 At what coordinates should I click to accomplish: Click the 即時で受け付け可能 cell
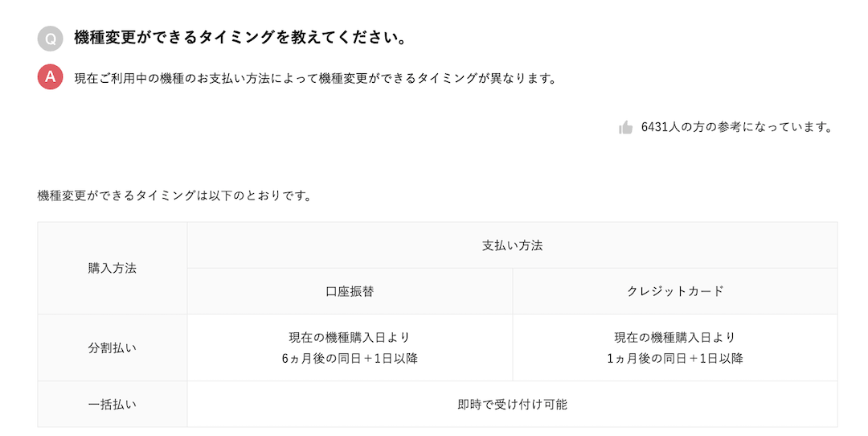click(512, 405)
